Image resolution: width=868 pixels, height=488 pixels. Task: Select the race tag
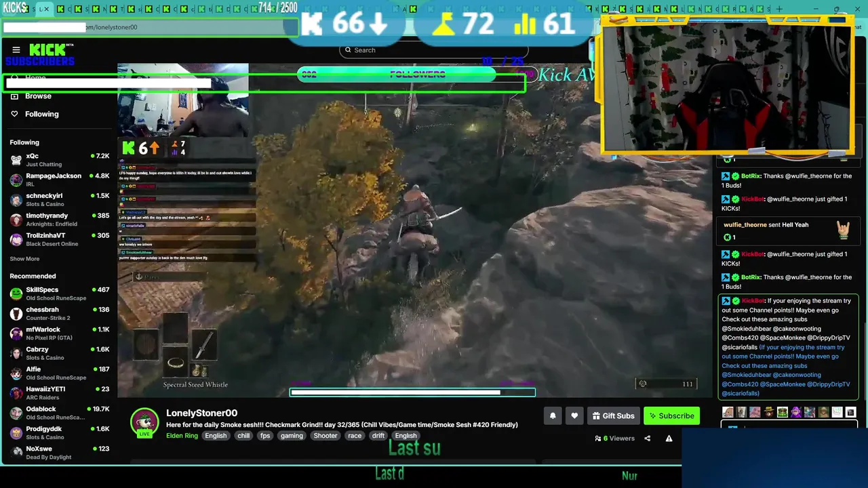[355, 436]
